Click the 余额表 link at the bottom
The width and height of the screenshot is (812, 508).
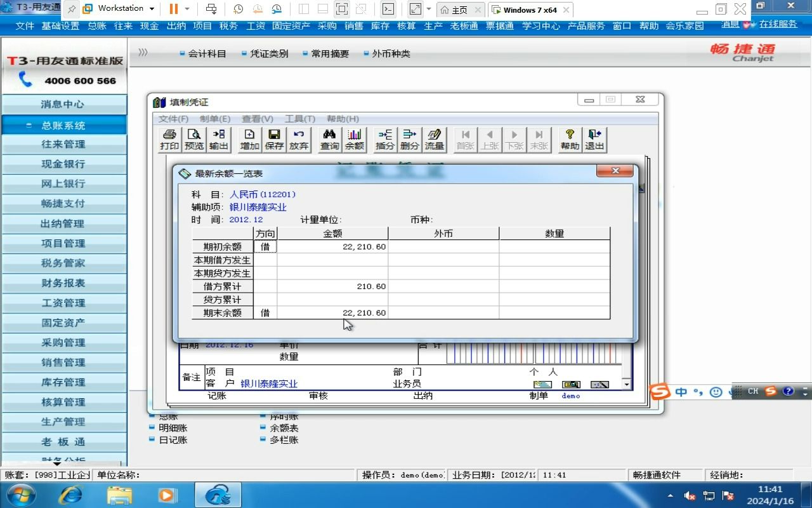pos(284,427)
